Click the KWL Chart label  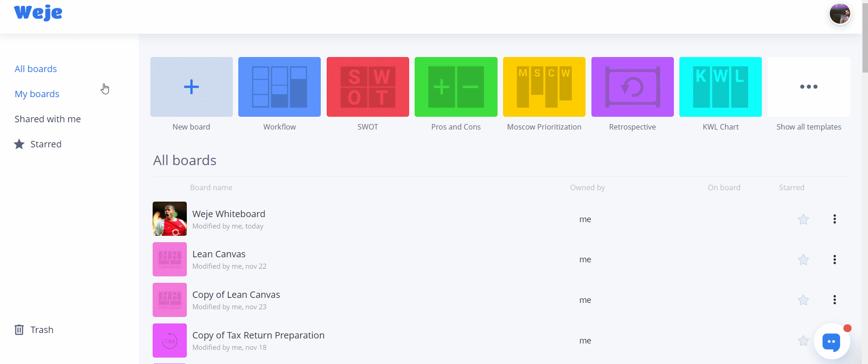[x=720, y=127]
